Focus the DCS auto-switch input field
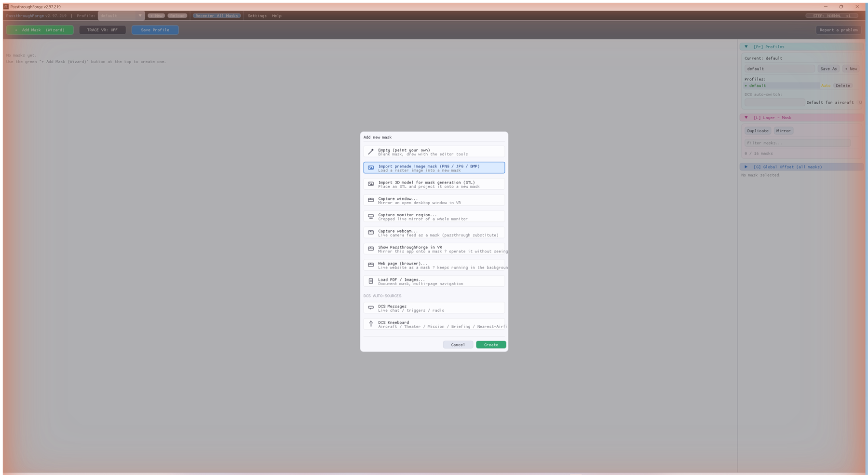 click(774, 102)
